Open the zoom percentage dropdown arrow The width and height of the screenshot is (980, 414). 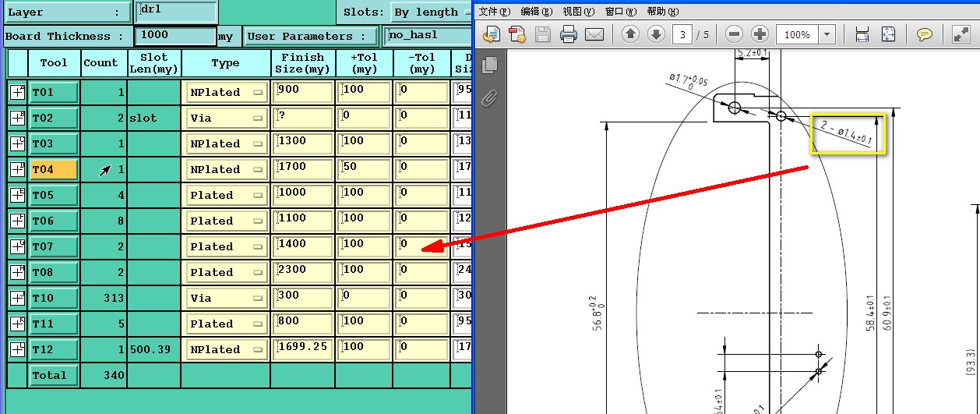click(x=827, y=35)
